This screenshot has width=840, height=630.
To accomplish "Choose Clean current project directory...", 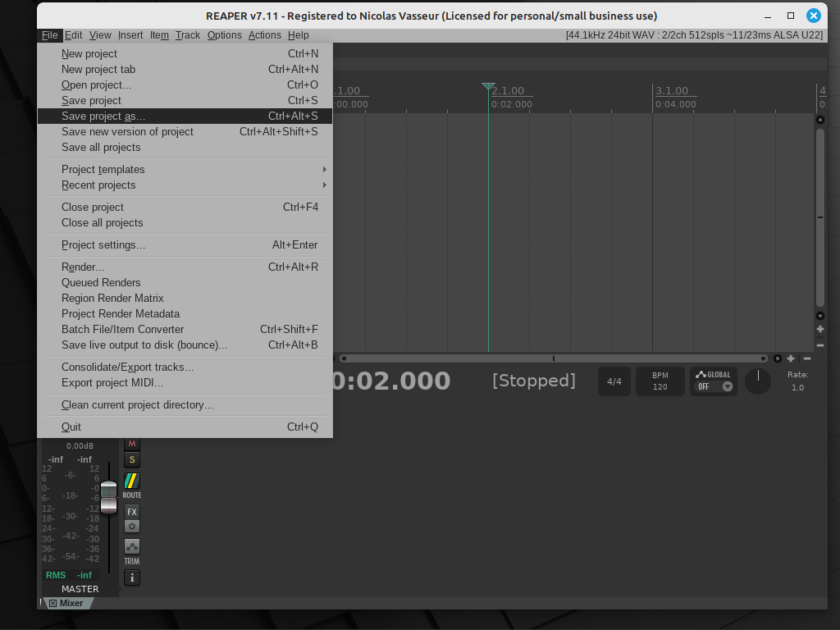I will point(185,405).
